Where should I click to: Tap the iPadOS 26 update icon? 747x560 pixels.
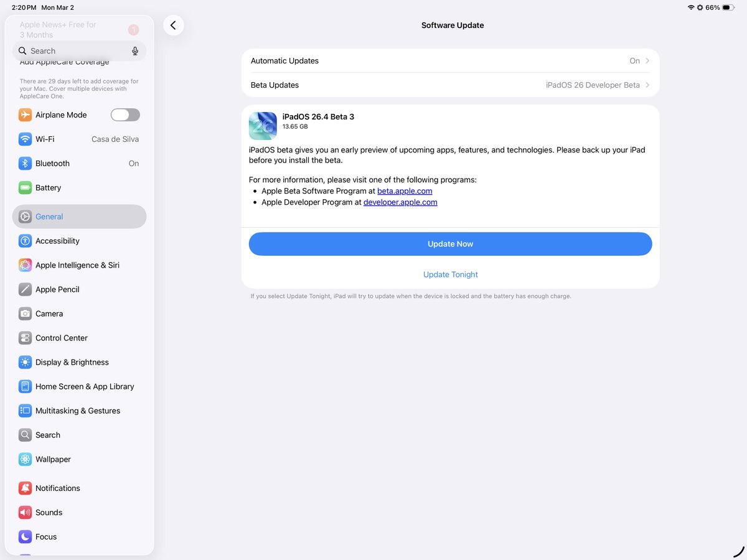coord(263,126)
